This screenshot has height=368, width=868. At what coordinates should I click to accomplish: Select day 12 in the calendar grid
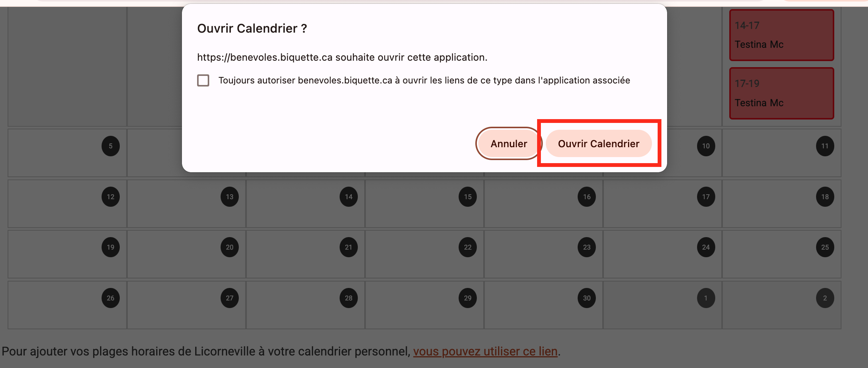pos(110,197)
